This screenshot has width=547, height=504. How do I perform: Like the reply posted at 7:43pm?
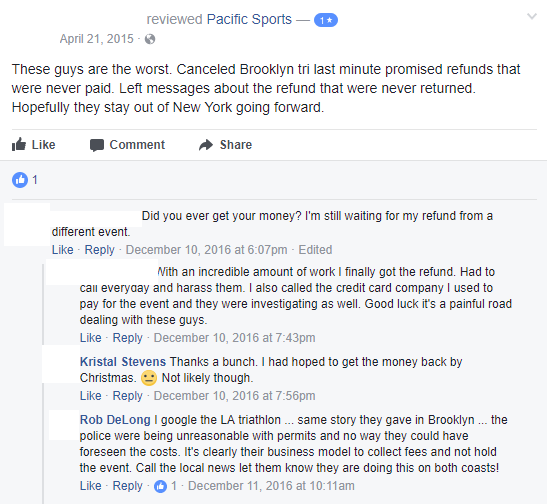pos(91,338)
